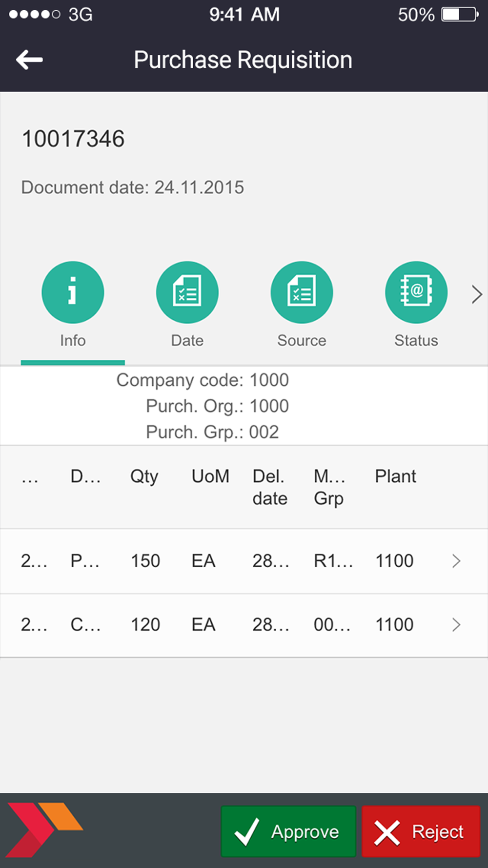Viewport: 488px width, 868px height.
Task: Tap the 3G signal strength dots
Action: click(x=34, y=15)
